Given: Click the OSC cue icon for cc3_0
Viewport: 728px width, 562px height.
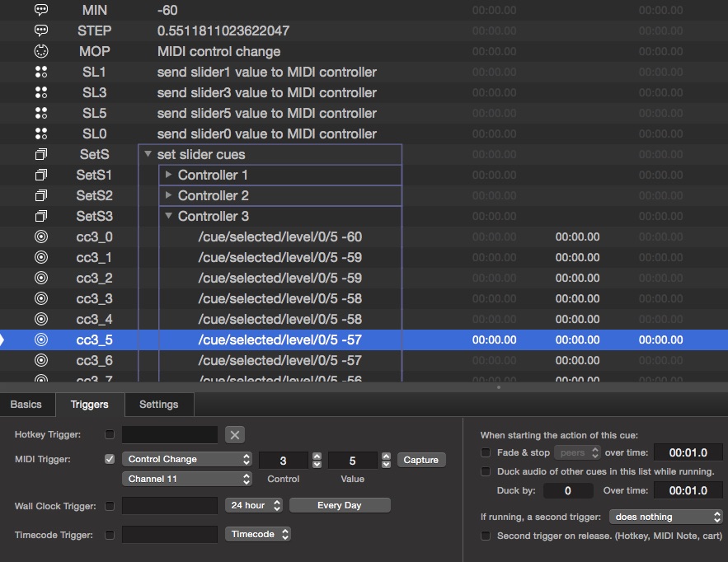Looking at the screenshot, I should [x=41, y=237].
